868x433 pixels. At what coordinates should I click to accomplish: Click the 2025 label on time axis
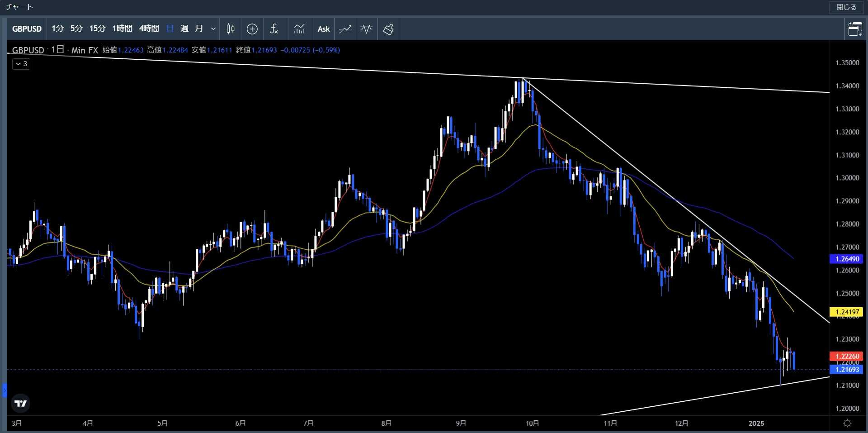[x=756, y=423]
